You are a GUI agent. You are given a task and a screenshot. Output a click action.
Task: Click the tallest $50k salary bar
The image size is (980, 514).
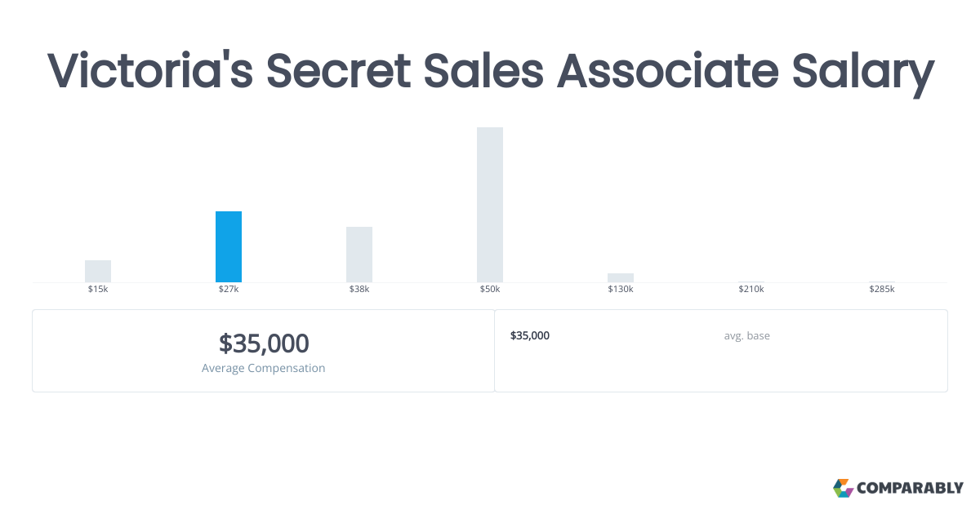(x=490, y=205)
